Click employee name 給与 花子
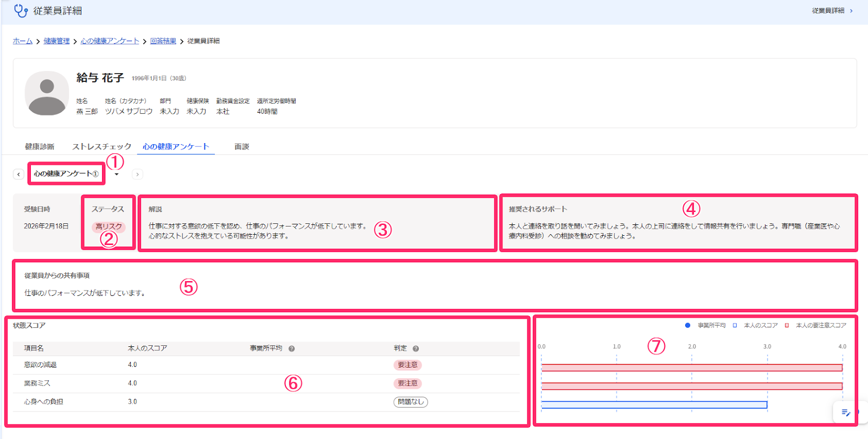 point(100,78)
